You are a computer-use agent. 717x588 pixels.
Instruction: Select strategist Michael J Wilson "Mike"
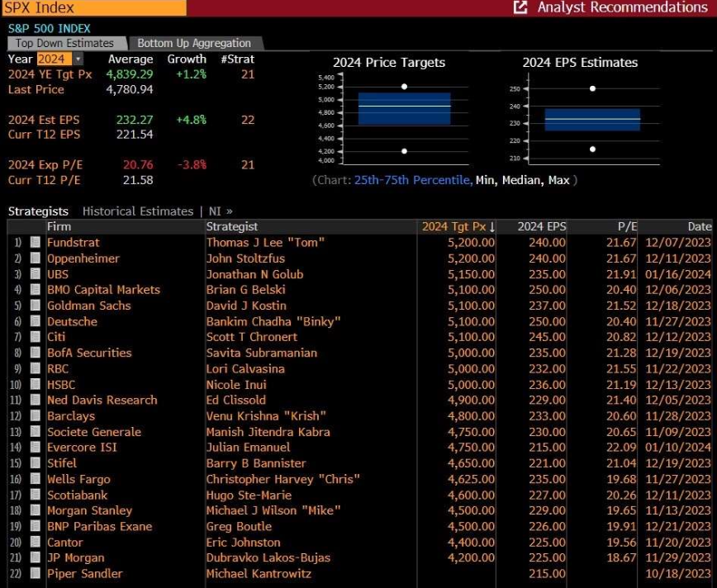[x=273, y=510]
